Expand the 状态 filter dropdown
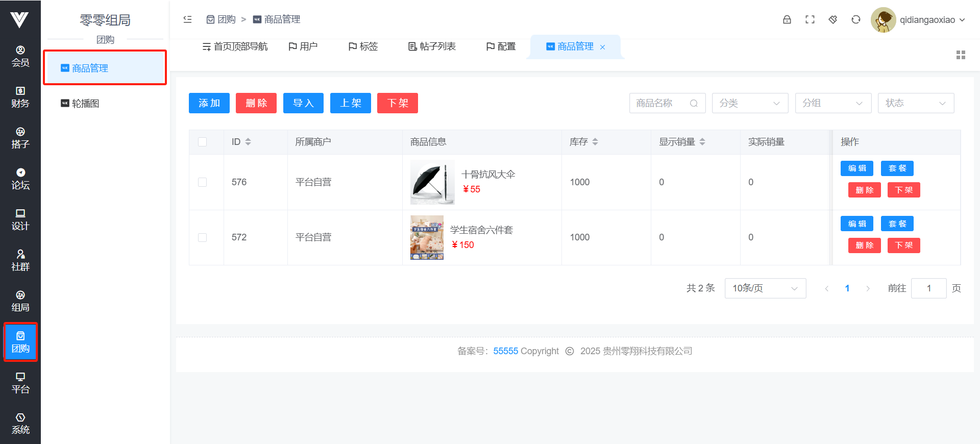Image resolution: width=980 pixels, height=444 pixels. pos(916,103)
